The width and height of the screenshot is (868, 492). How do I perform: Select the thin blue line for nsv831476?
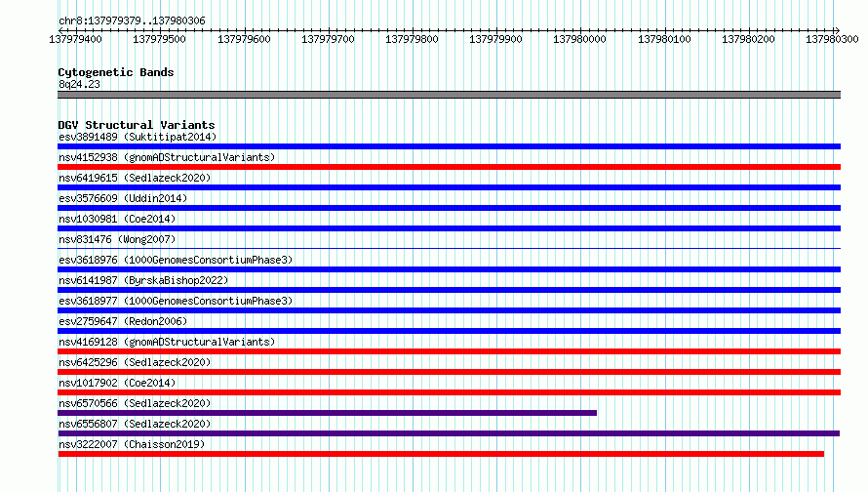click(x=449, y=248)
